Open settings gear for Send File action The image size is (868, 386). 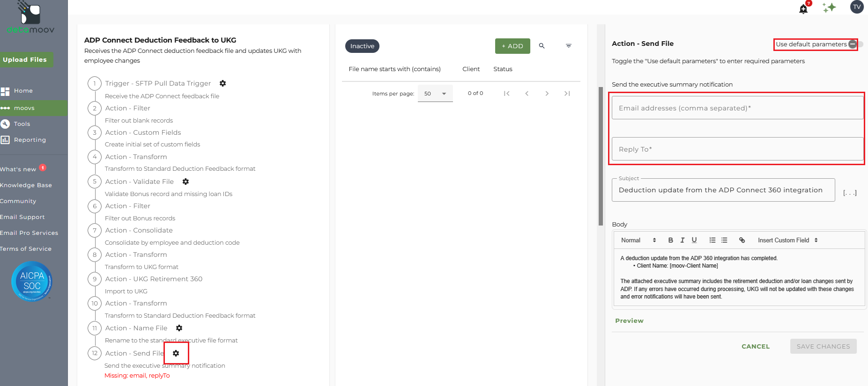click(176, 353)
